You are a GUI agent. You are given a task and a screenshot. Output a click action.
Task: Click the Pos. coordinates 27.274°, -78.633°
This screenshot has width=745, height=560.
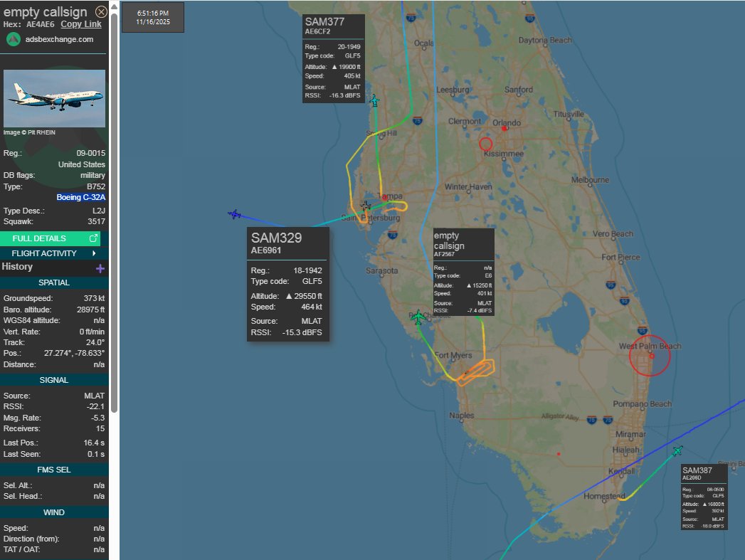74,354
